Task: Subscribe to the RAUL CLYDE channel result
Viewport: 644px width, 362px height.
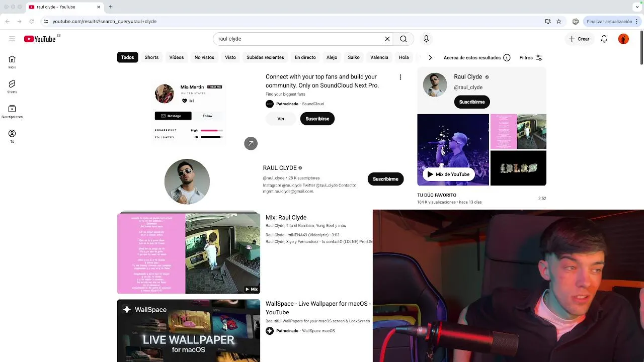Action: tap(385, 179)
